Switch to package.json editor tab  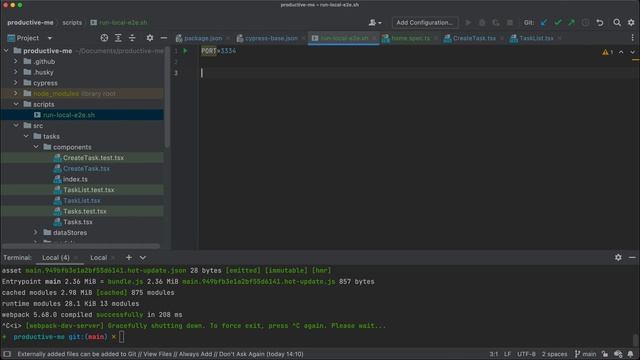pyautogui.click(x=202, y=38)
